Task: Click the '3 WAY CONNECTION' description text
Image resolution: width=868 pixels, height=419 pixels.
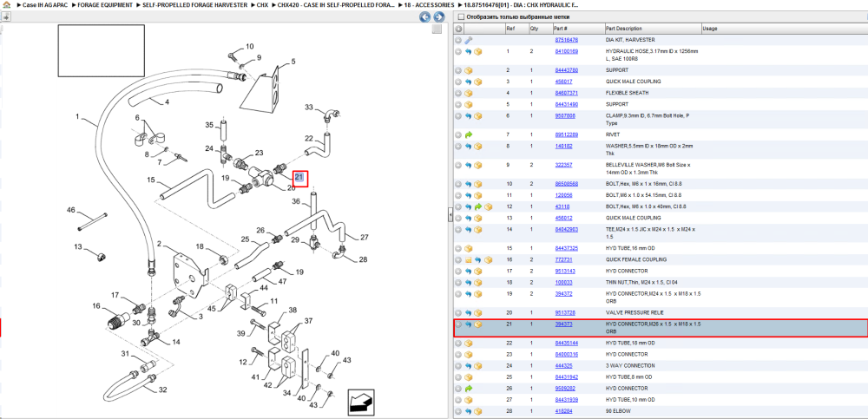Action: (630, 366)
